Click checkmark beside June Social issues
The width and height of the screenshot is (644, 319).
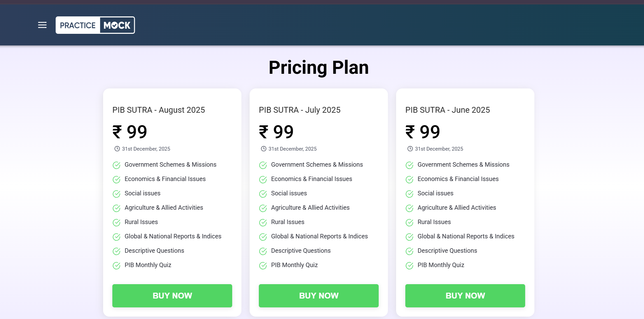409,194
